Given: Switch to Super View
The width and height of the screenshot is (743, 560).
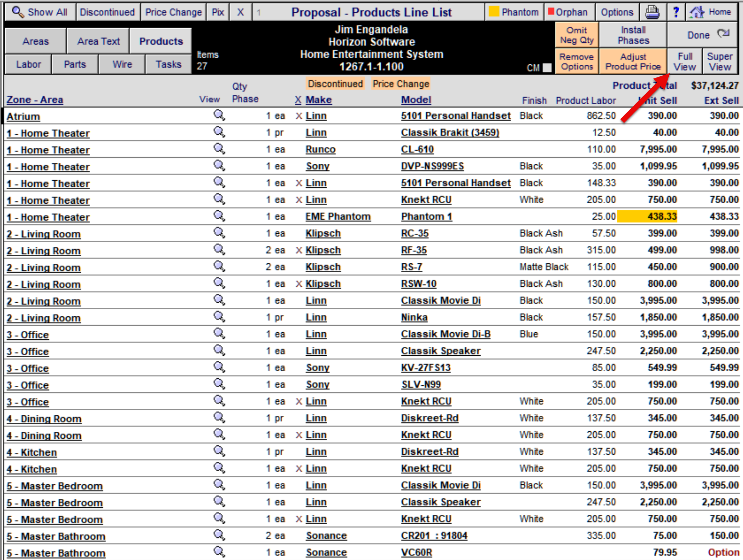Looking at the screenshot, I should [720, 62].
